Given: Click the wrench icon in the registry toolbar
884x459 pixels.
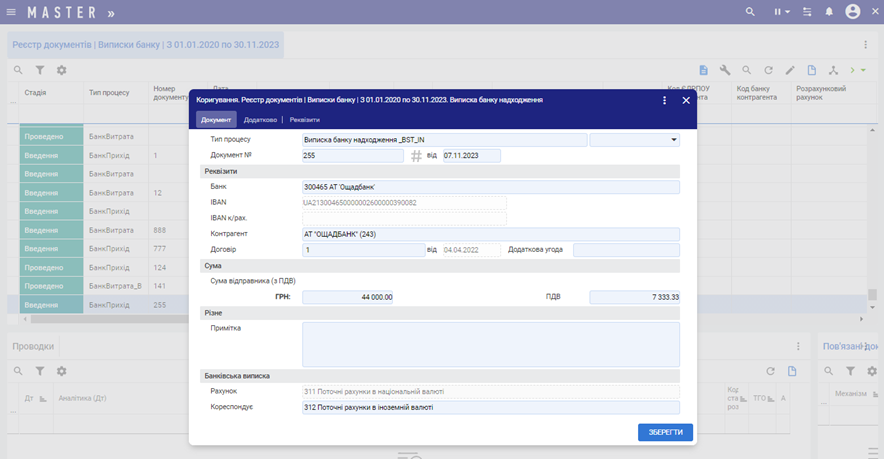Looking at the screenshot, I should pos(725,70).
